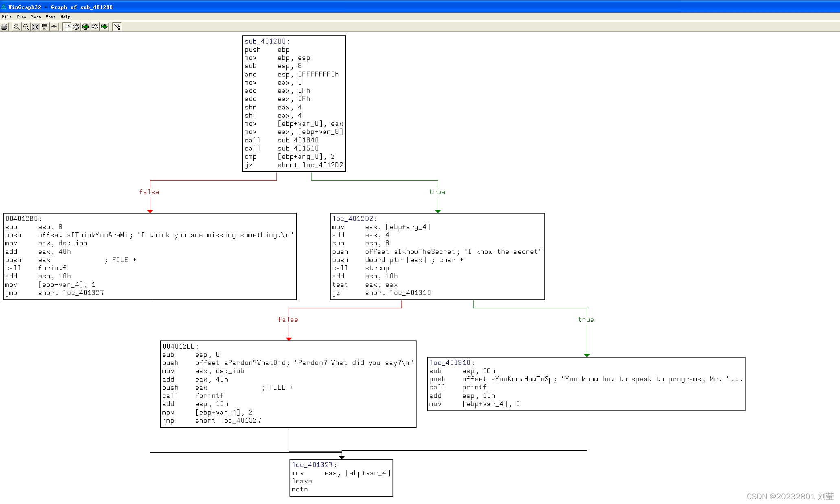Viewport: 840px width, 504px height.
Task: Enable the polar fisheye view icon
Action: coord(76,27)
